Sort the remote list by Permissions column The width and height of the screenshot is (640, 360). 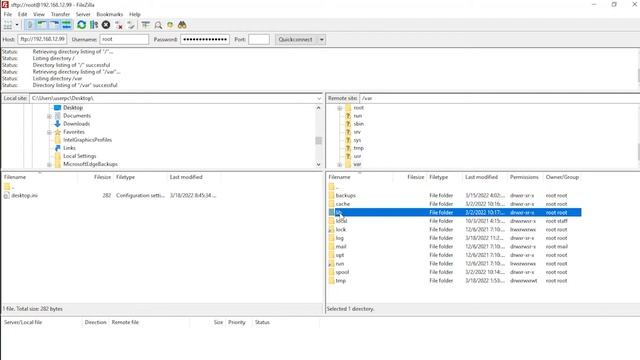(524, 177)
